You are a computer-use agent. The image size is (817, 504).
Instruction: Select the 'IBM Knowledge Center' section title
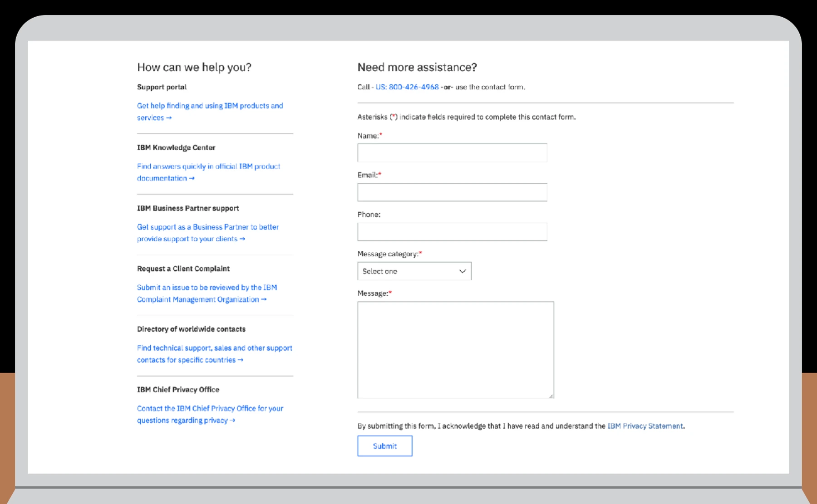click(176, 147)
